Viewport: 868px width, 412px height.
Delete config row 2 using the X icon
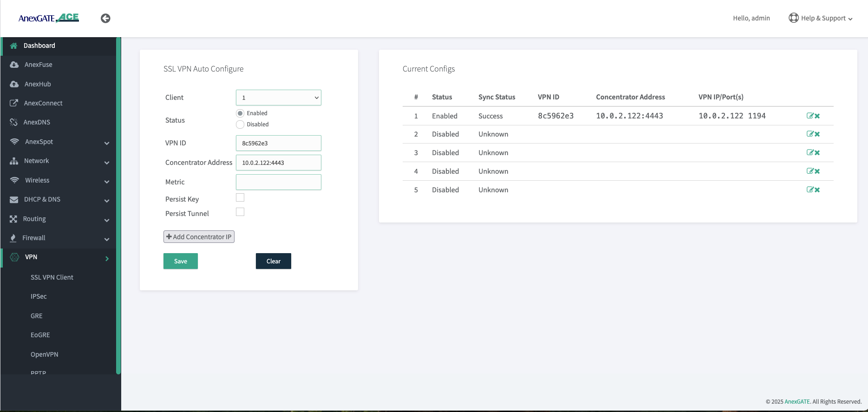pyautogui.click(x=817, y=134)
